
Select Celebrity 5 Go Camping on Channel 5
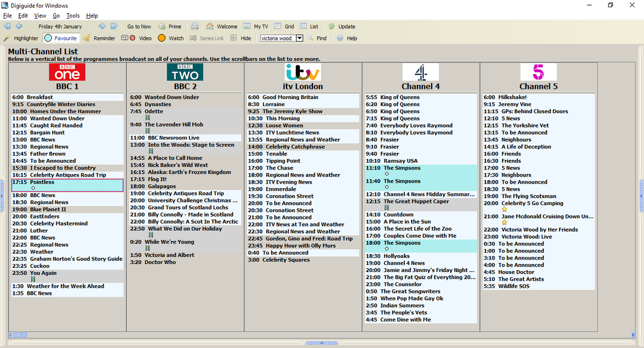[538, 206]
